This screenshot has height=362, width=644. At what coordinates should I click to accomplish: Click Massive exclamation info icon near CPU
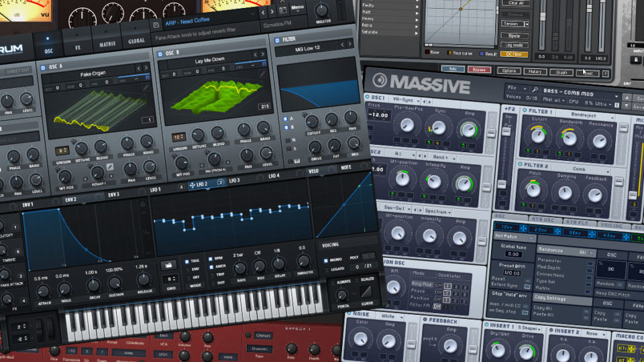tap(616, 105)
